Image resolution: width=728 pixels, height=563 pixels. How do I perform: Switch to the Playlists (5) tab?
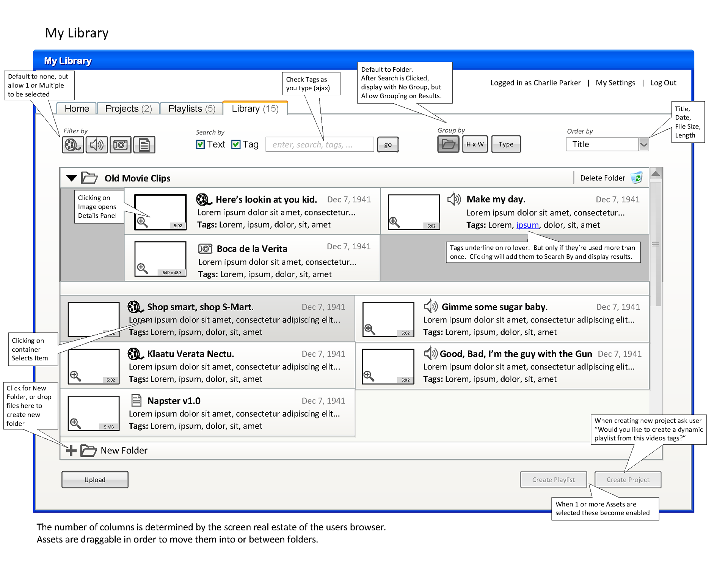tap(191, 109)
